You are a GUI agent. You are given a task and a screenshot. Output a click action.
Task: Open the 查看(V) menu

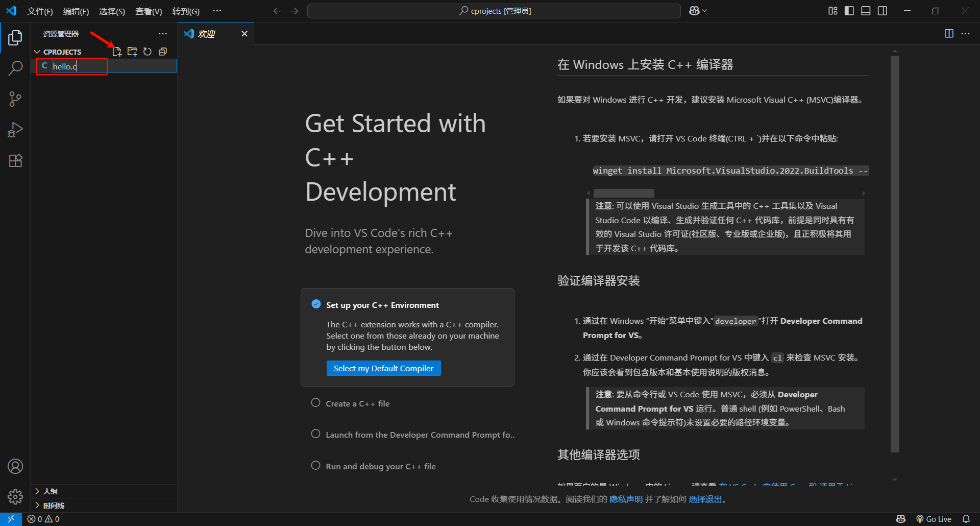pyautogui.click(x=149, y=11)
